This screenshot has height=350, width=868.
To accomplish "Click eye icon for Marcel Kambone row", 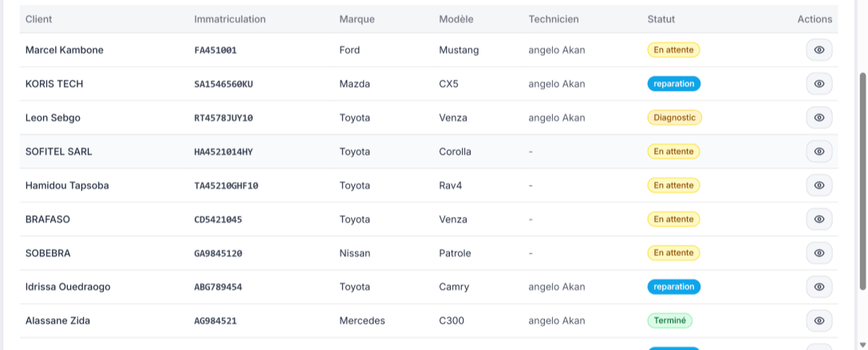I will click(819, 50).
